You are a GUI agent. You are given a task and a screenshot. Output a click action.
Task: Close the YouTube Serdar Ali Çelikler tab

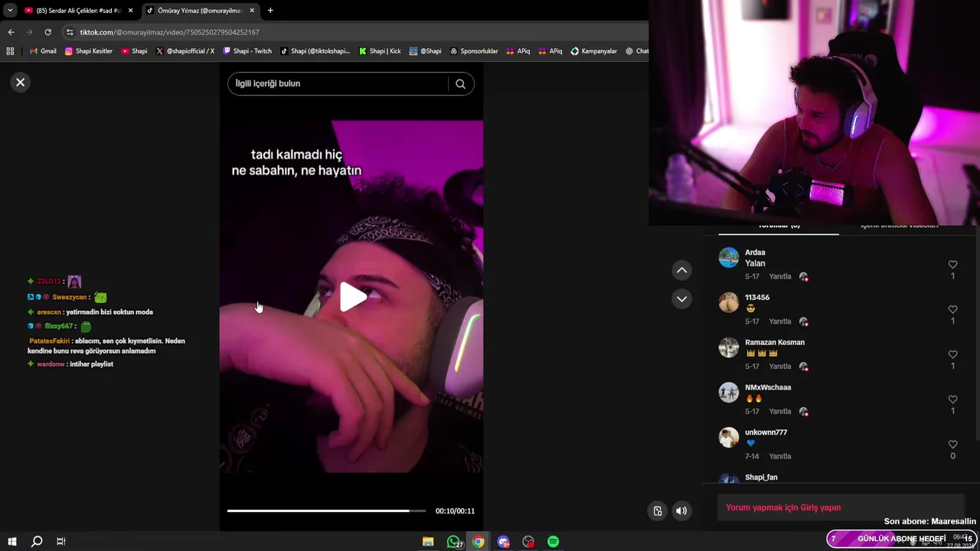(x=130, y=11)
